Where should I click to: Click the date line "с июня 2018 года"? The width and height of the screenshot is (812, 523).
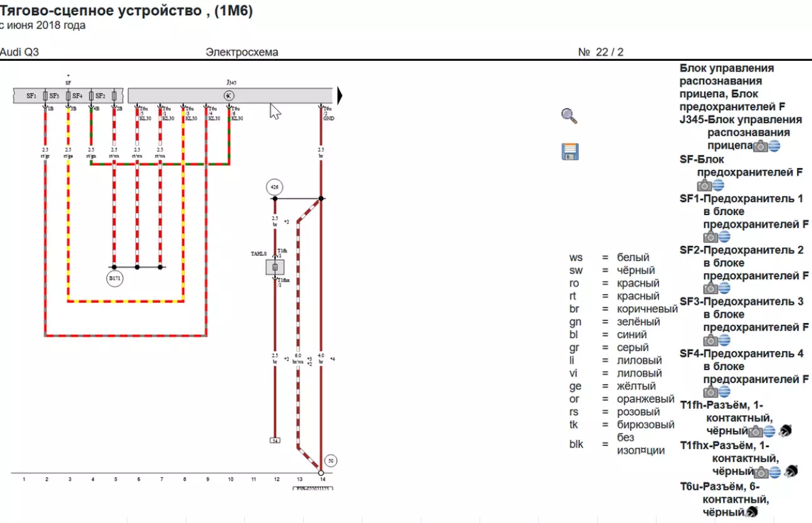click(x=43, y=26)
